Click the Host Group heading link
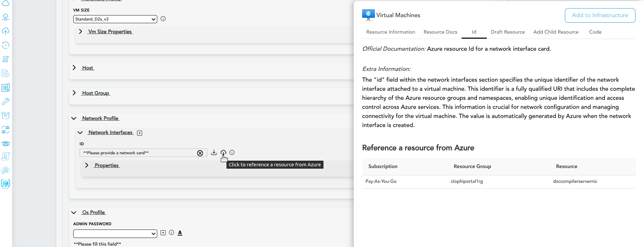This screenshot has height=247, width=644. click(96, 93)
